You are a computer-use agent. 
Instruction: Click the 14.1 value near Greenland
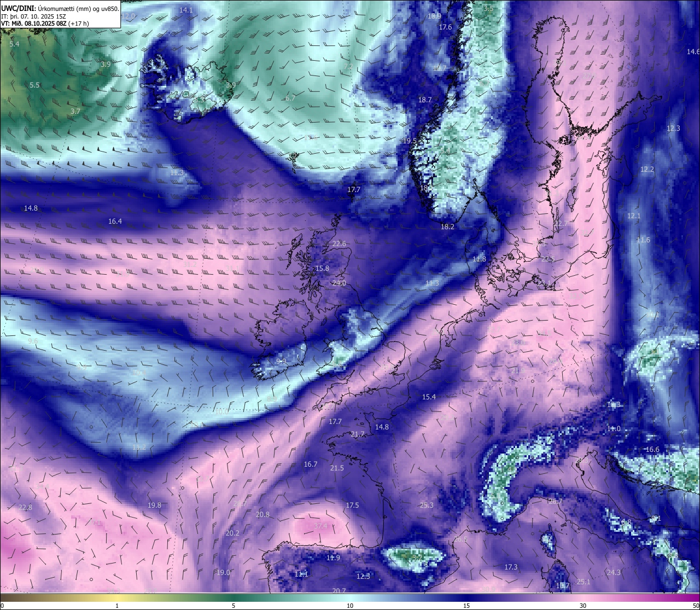point(186,10)
